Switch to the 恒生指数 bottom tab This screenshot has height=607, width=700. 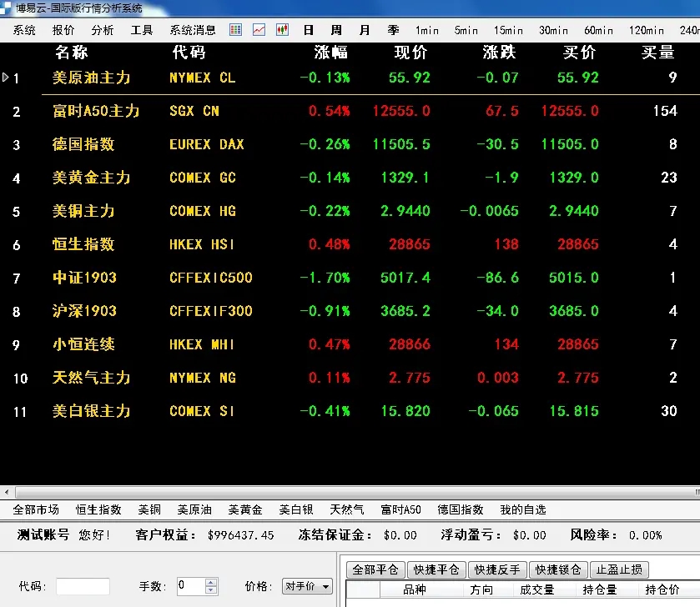pos(98,509)
